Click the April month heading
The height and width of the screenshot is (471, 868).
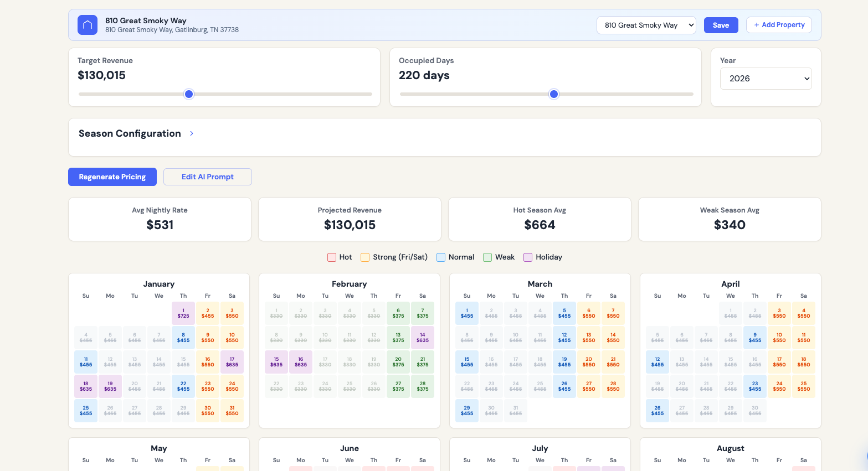731,284
